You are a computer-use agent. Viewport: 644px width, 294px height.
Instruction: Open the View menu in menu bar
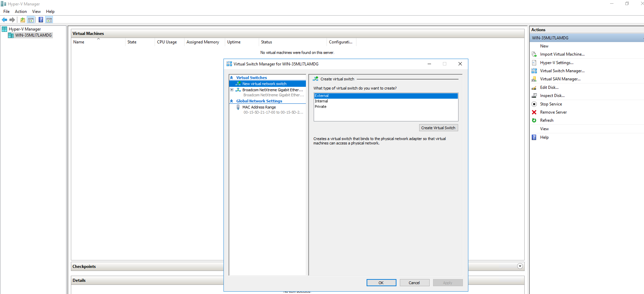[36, 12]
